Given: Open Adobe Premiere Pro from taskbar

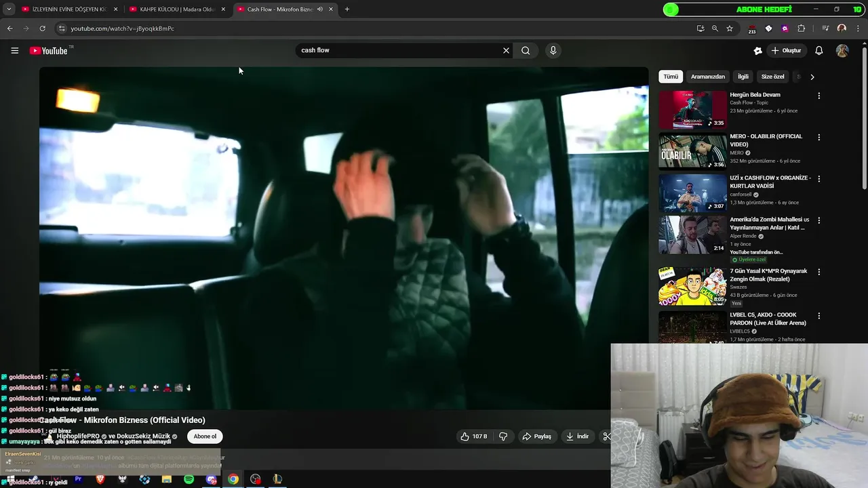Looking at the screenshot, I should tap(78, 479).
